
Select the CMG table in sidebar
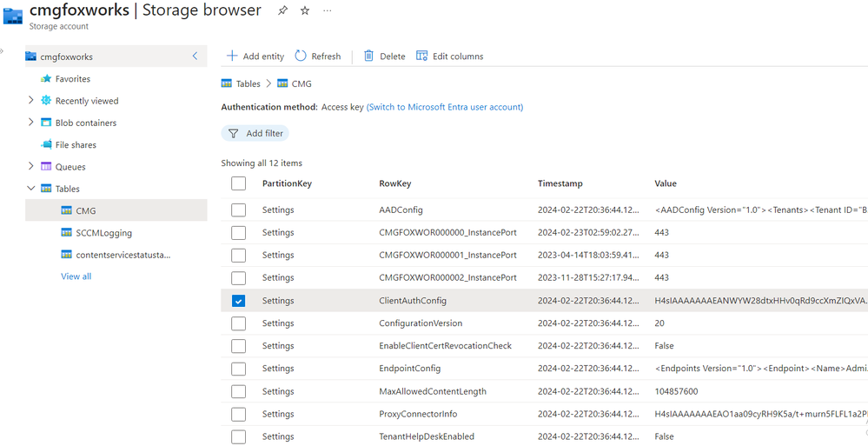coord(116,210)
